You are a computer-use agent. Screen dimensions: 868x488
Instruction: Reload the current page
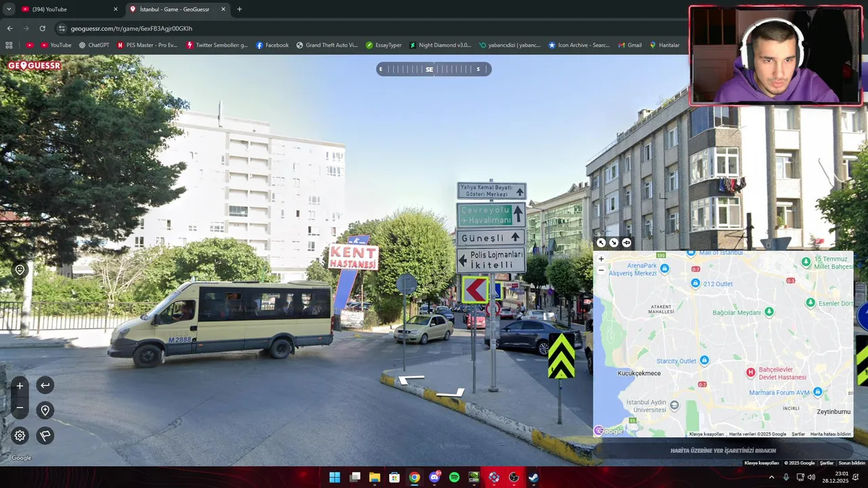click(x=42, y=28)
